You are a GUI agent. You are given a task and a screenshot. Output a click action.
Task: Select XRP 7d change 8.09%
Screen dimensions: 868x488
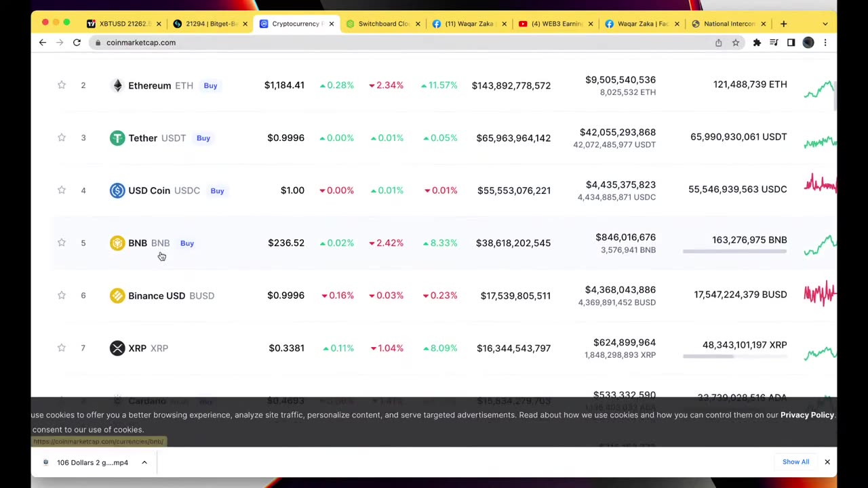click(x=440, y=348)
